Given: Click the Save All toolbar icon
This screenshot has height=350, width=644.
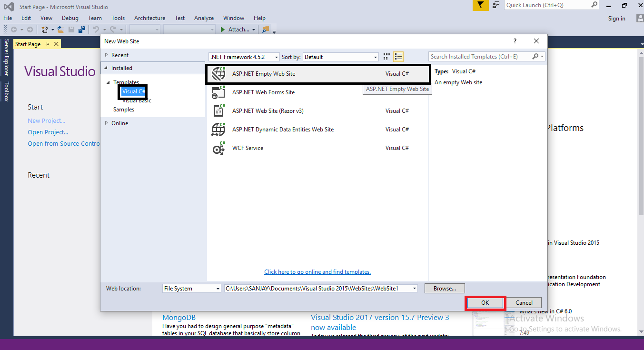Looking at the screenshot, I should tap(82, 30).
